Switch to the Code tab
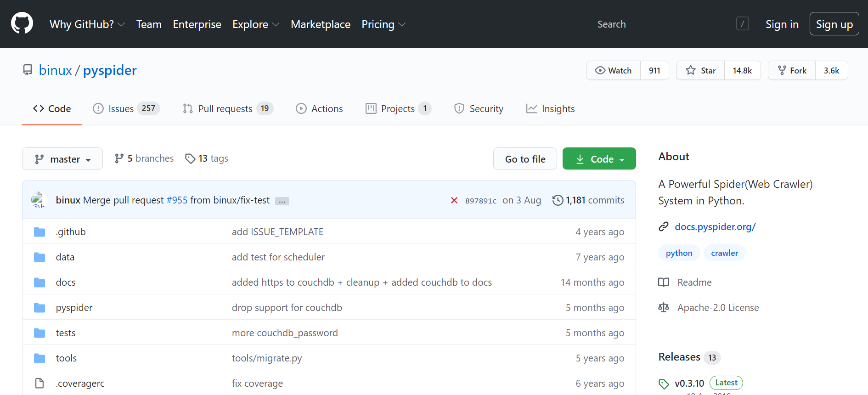Image resolution: width=868 pixels, height=395 pixels. [x=52, y=108]
